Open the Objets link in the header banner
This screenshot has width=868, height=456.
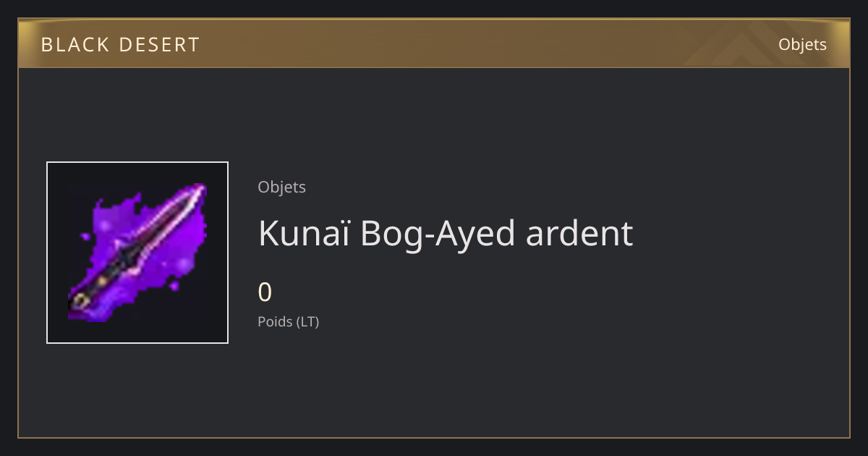click(802, 44)
